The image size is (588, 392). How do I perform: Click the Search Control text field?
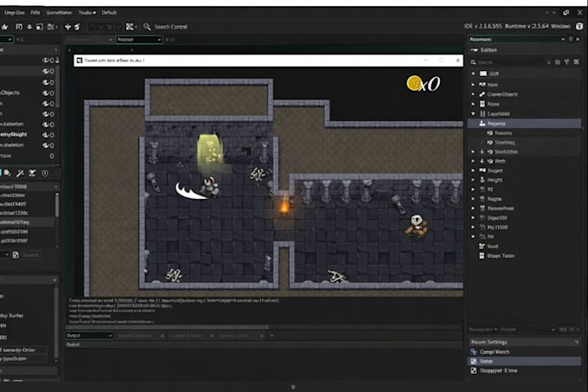(x=171, y=27)
